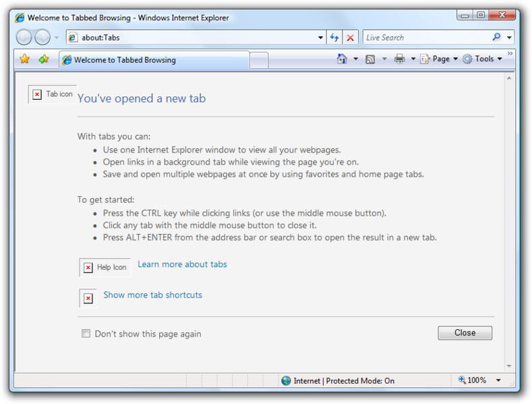Maximize the Internet Explorer window
Screen dimensions: 532x404
click(x=481, y=15)
